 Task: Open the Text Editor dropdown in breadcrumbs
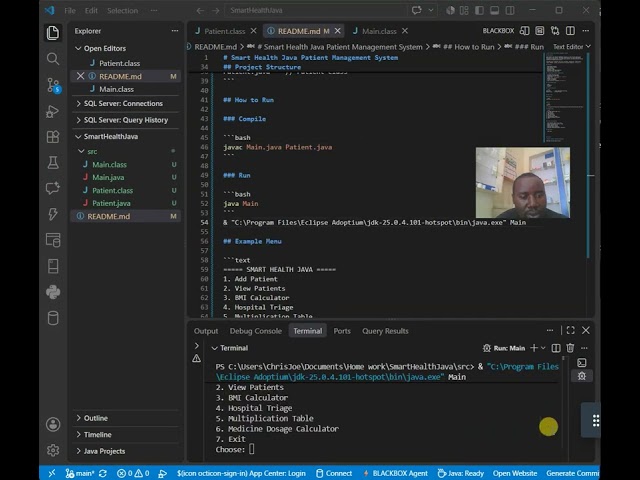point(572,47)
